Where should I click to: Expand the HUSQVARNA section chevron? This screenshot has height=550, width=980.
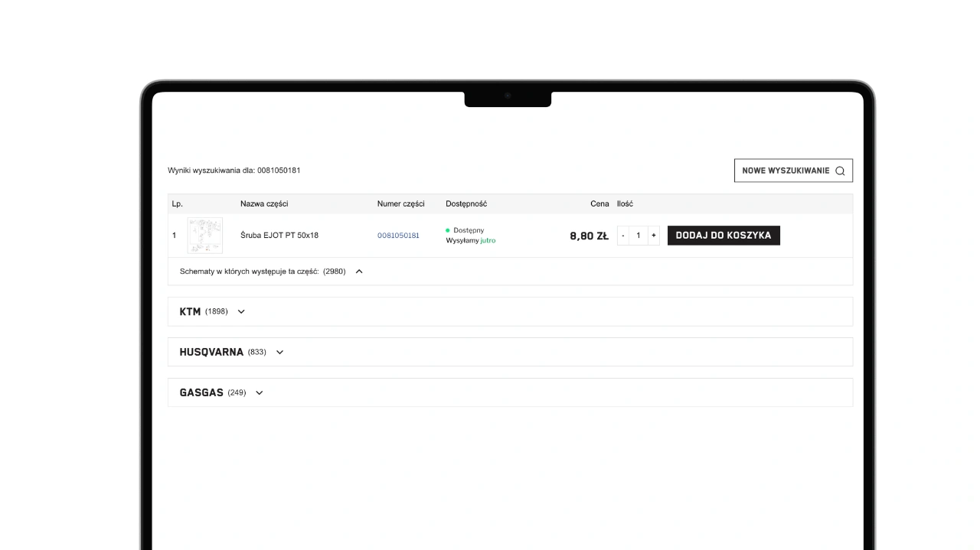279,353
